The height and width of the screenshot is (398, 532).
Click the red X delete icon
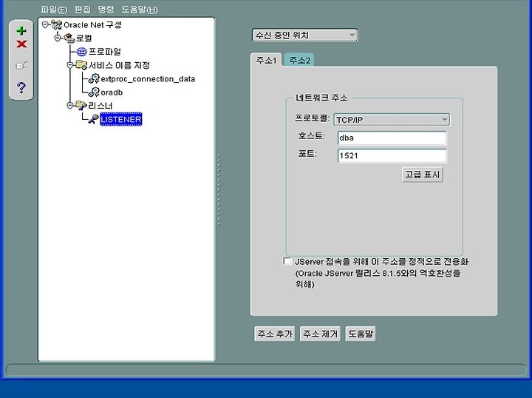(21, 44)
